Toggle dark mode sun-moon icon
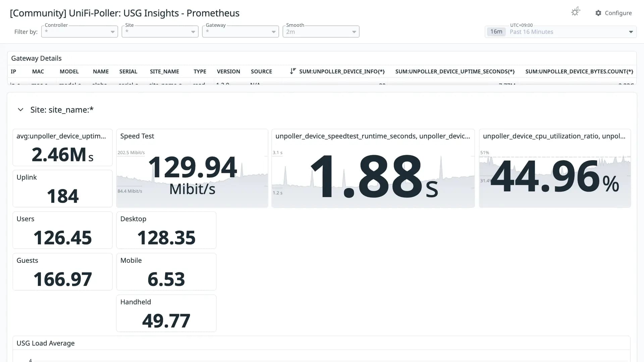 pyautogui.click(x=576, y=12)
